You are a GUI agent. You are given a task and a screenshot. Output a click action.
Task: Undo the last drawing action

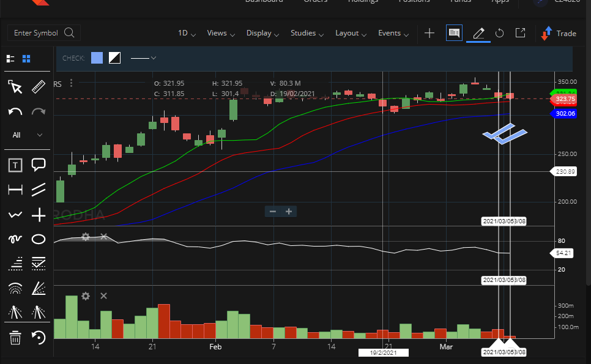point(15,112)
